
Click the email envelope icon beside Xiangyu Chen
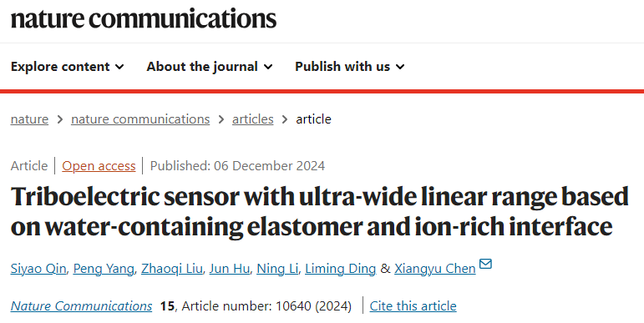tap(485, 264)
